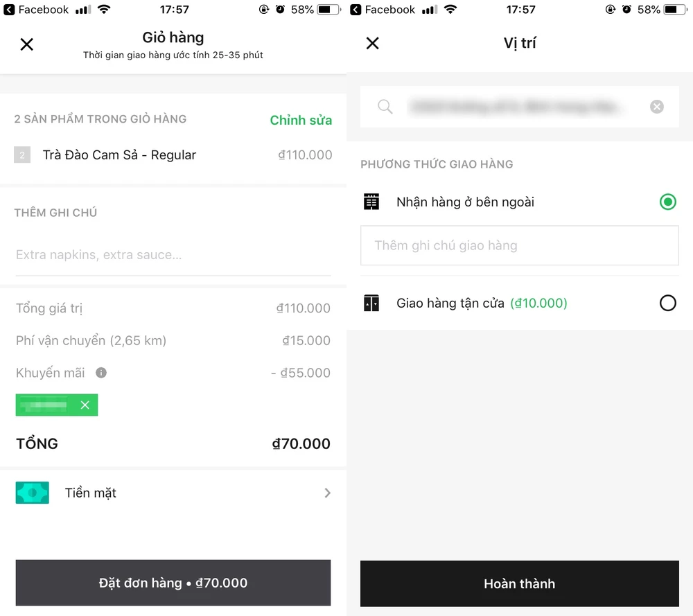
Task: Select Giao hàng tận cửa radio button
Action: coord(668,303)
